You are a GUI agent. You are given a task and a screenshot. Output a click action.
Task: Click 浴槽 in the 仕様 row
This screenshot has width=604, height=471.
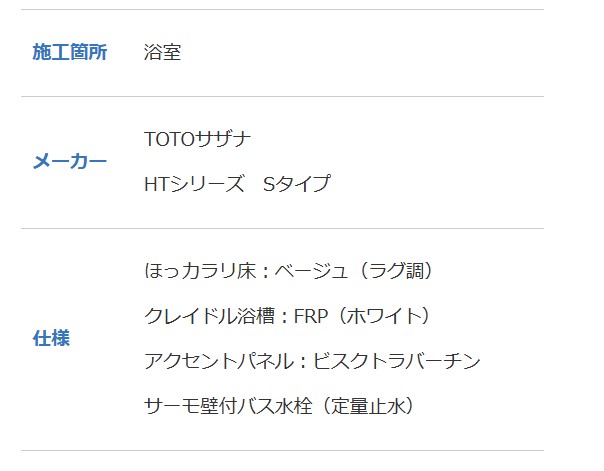262,316
